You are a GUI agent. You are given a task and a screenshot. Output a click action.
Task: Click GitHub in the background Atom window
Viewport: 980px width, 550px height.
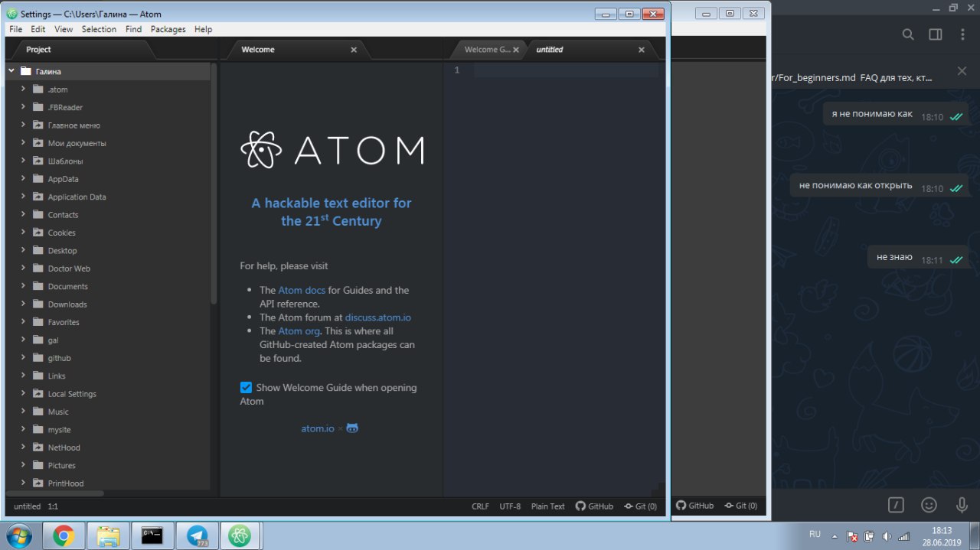point(695,506)
